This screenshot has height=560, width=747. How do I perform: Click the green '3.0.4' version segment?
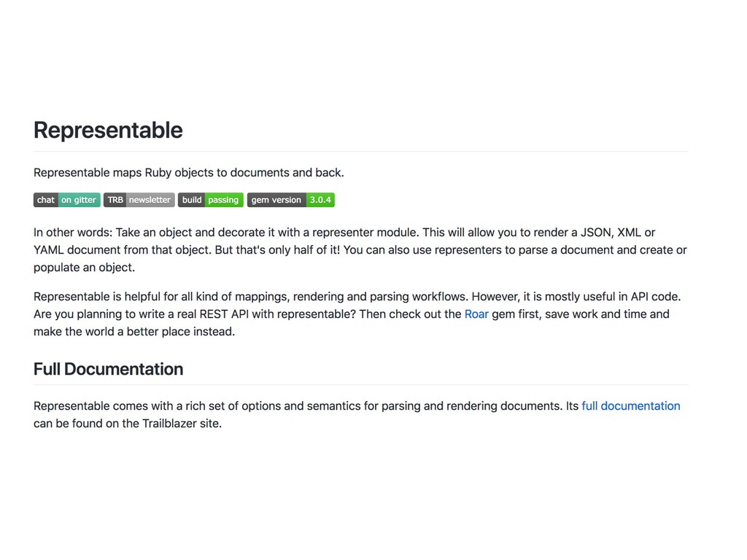[x=320, y=200]
